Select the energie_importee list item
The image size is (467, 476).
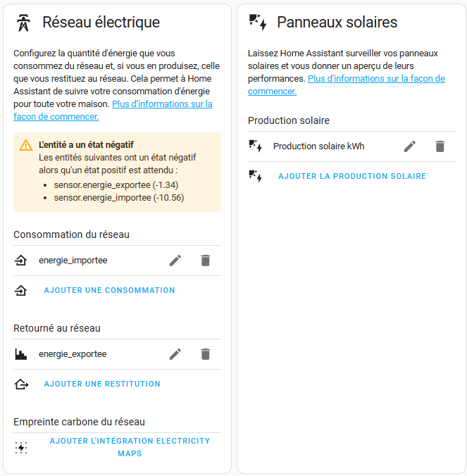click(x=117, y=261)
